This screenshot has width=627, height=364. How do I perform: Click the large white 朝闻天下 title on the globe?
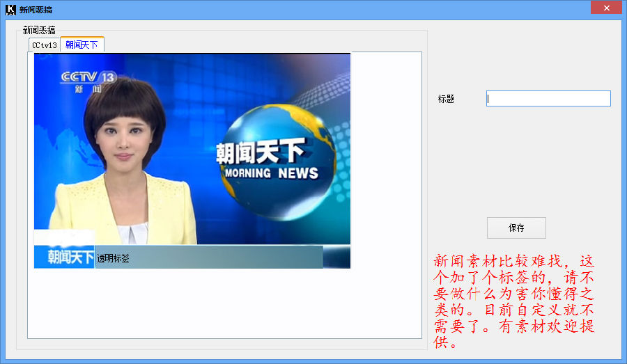pyautogui.click(x=260, y=151)
